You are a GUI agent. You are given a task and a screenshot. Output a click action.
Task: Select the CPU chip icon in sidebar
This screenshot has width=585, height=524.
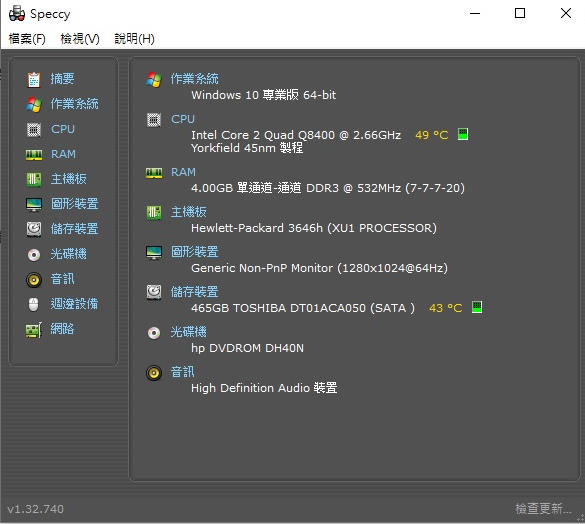(34, 130)
